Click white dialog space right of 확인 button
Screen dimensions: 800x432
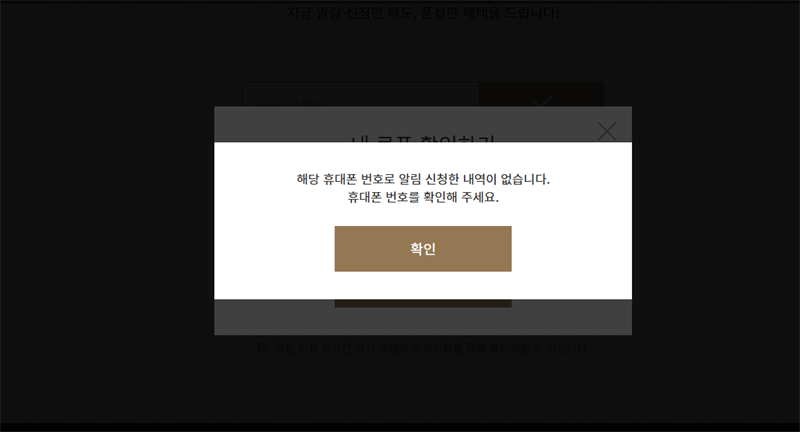point(571,249)
